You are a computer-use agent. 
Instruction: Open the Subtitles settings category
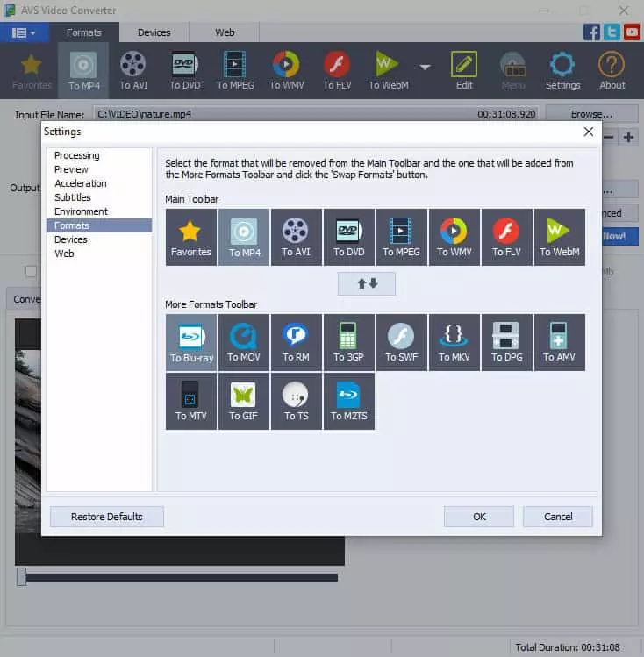[x=73, y=197]
